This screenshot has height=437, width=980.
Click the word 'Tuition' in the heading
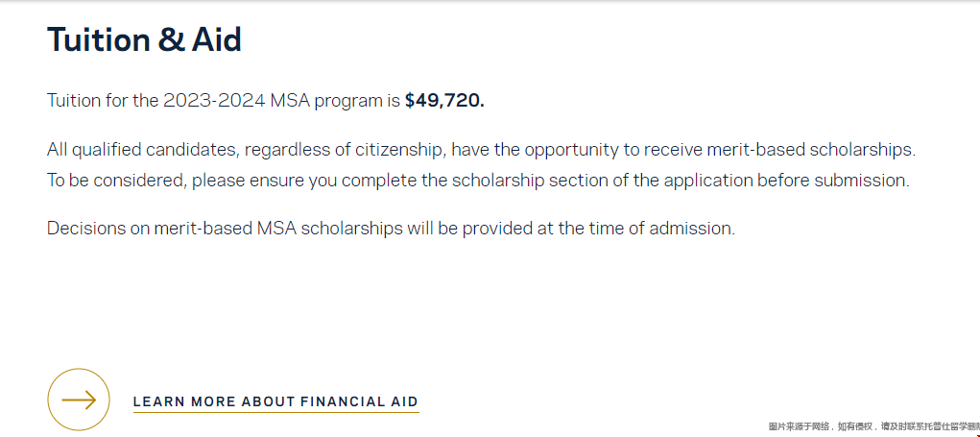click(99, 39)
